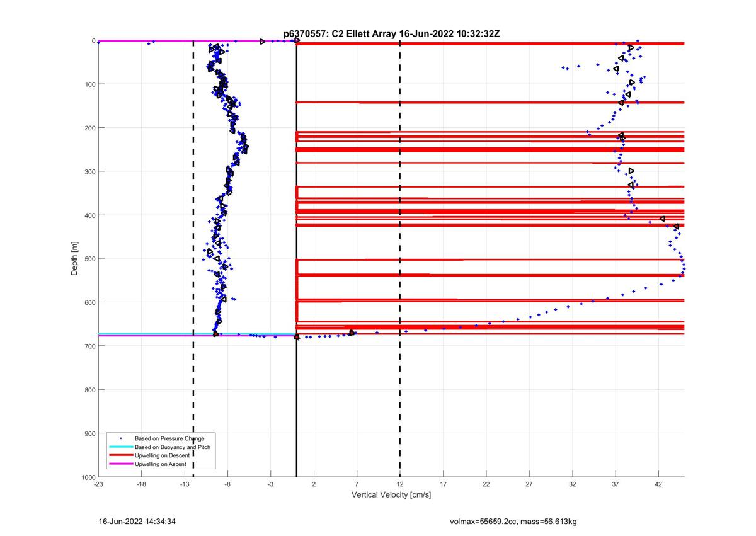
Task: Click the magenta line sample in the legend
Action: 120,464
